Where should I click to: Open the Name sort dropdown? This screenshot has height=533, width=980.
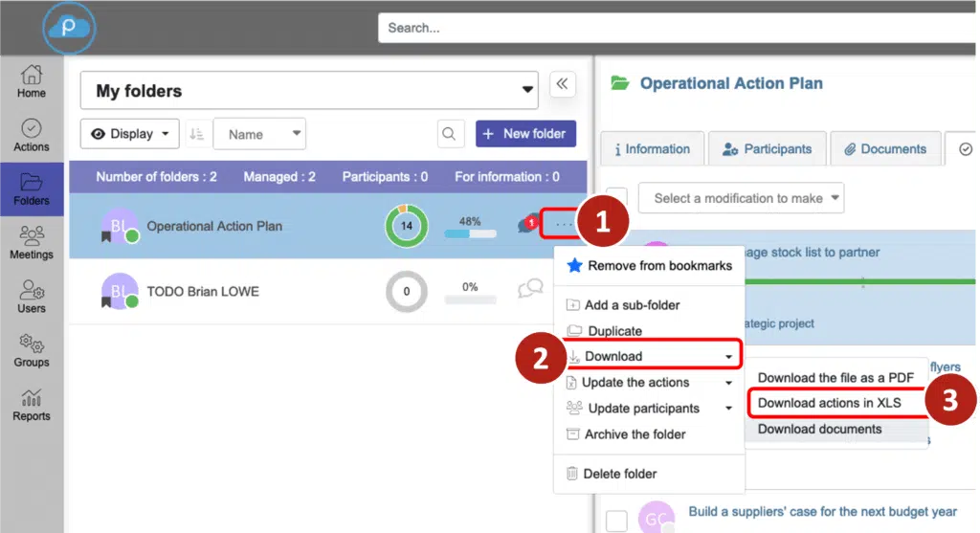coord(259,135)
